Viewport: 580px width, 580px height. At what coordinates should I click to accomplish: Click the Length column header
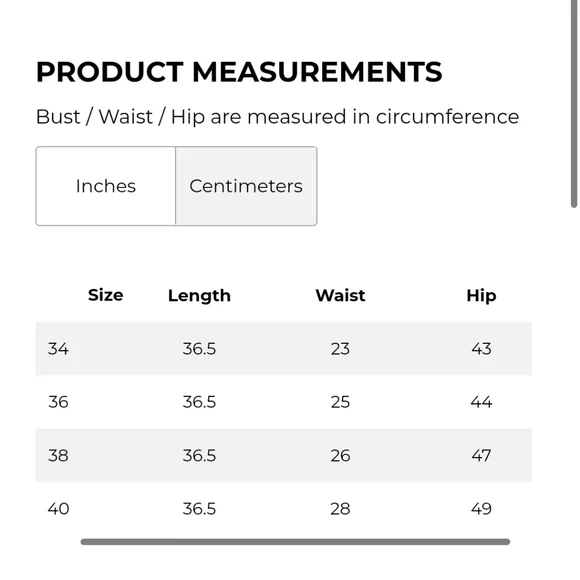[199, 296]
